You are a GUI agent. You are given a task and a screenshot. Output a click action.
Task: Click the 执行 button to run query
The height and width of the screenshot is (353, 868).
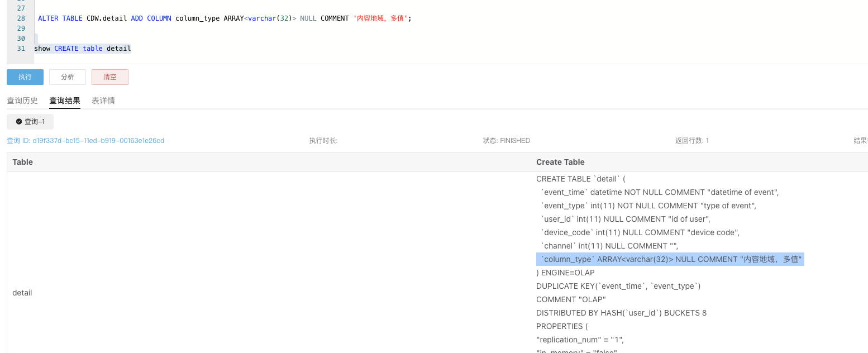[25, 77]
